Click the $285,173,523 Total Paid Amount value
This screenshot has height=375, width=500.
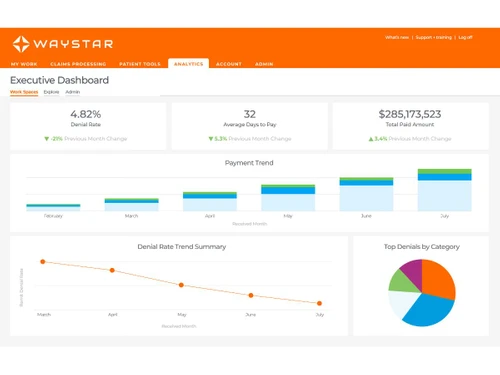tap(410, 114)
